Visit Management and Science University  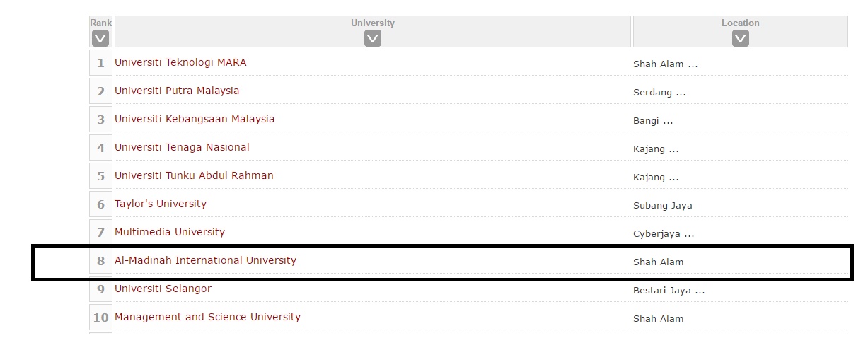207,317
